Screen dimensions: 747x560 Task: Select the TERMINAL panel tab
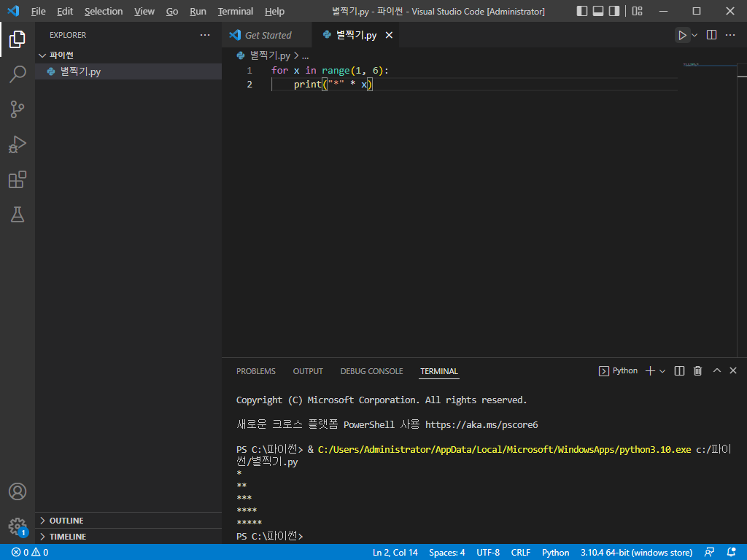click(438, 371)
